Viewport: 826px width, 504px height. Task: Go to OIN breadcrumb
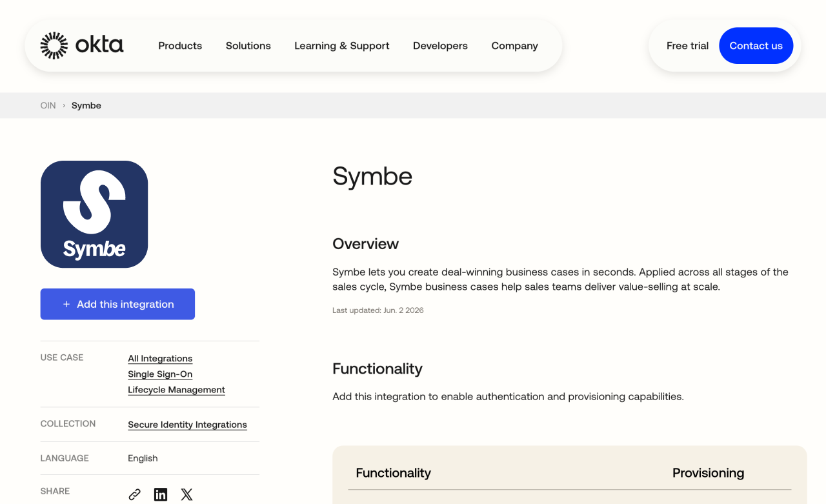48,105
